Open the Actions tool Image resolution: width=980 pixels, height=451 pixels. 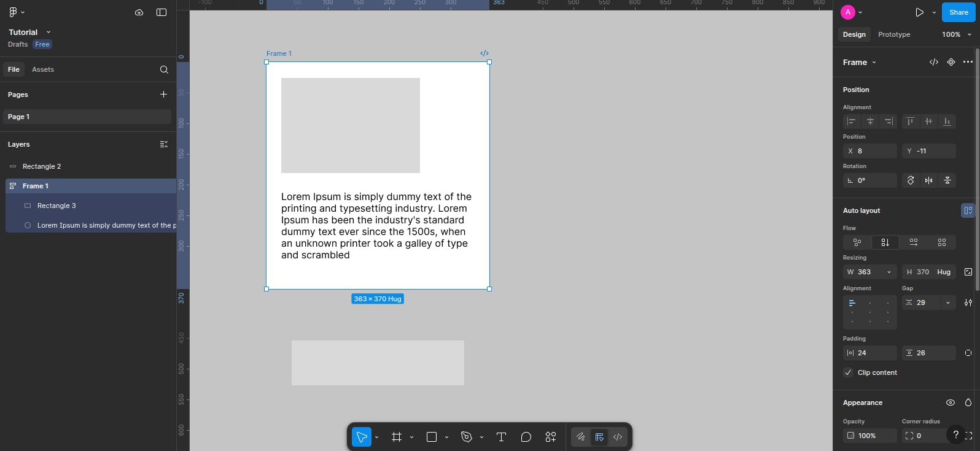[x=551, y=437]
